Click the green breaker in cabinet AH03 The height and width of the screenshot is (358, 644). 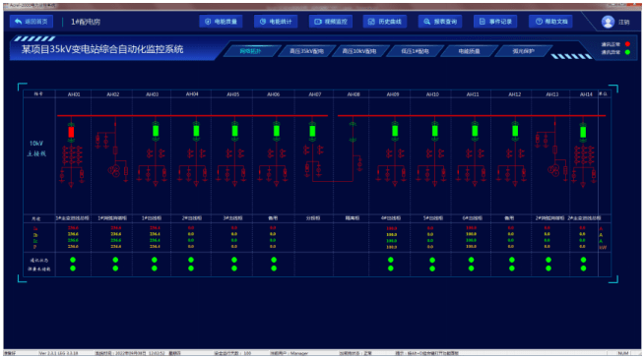click(156, 131)
